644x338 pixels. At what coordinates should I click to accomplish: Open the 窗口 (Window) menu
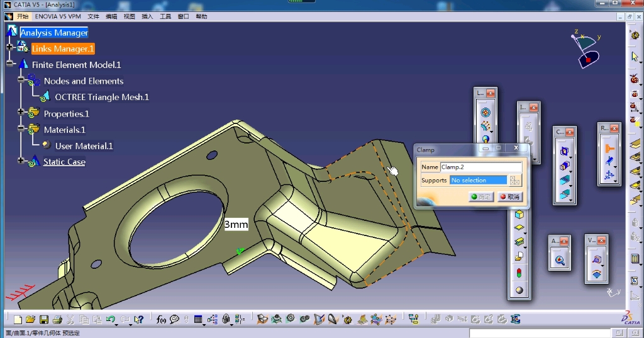pyautogui.click(x=183, y=16)
